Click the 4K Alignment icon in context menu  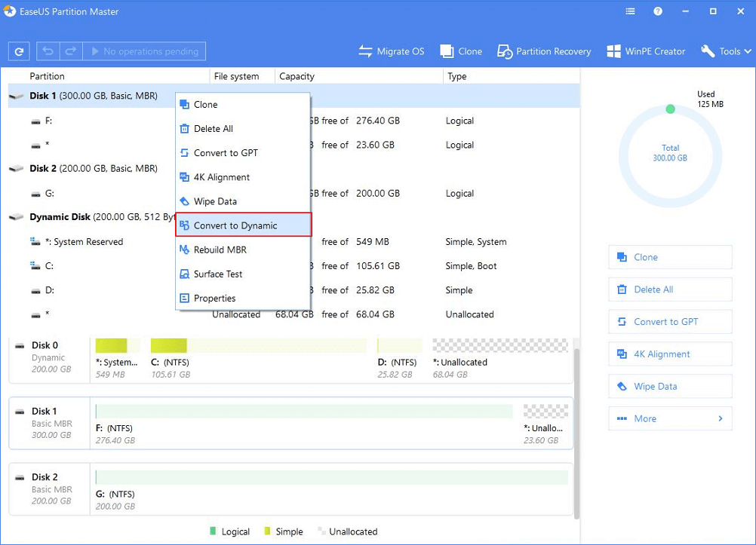point(184,177)
